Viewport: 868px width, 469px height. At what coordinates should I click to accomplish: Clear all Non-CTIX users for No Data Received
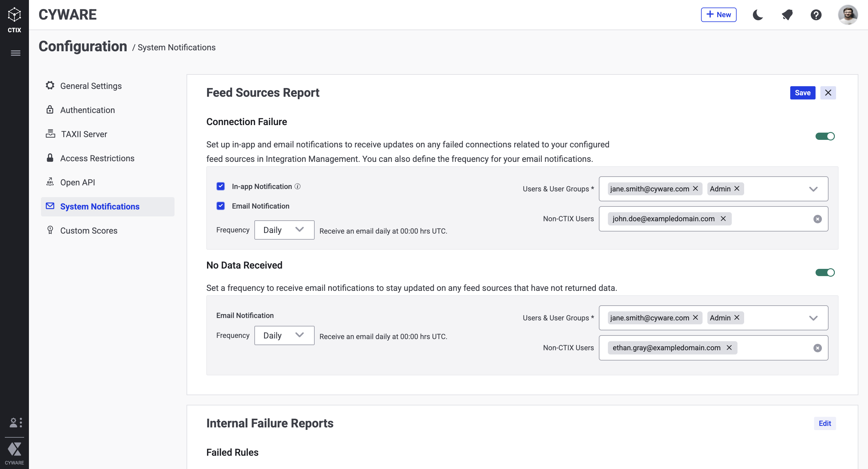(x=817, y=348)
